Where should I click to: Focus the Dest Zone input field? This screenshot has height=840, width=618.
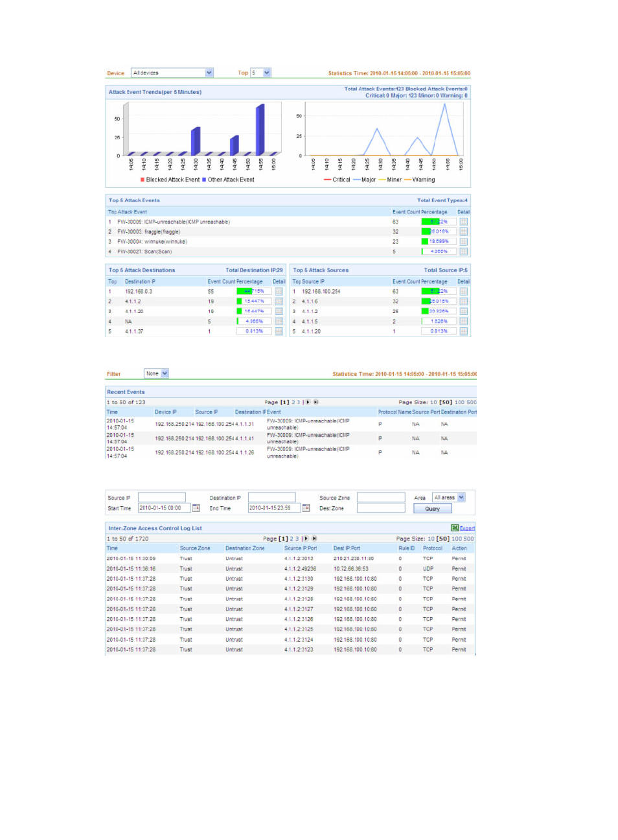(x=381, y=508)
